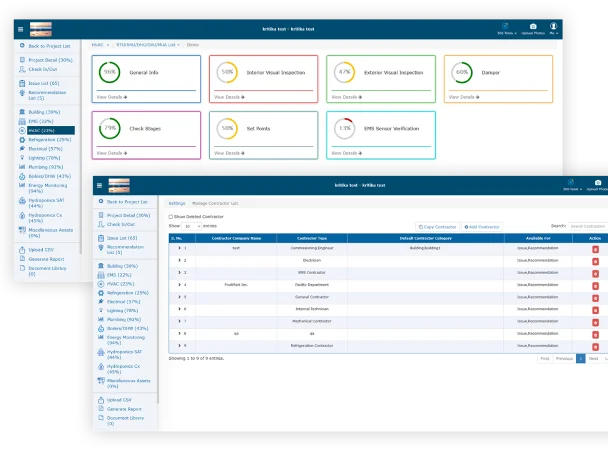
Task: Click 96% progress ring on General Info
Action: click(110, 72)
